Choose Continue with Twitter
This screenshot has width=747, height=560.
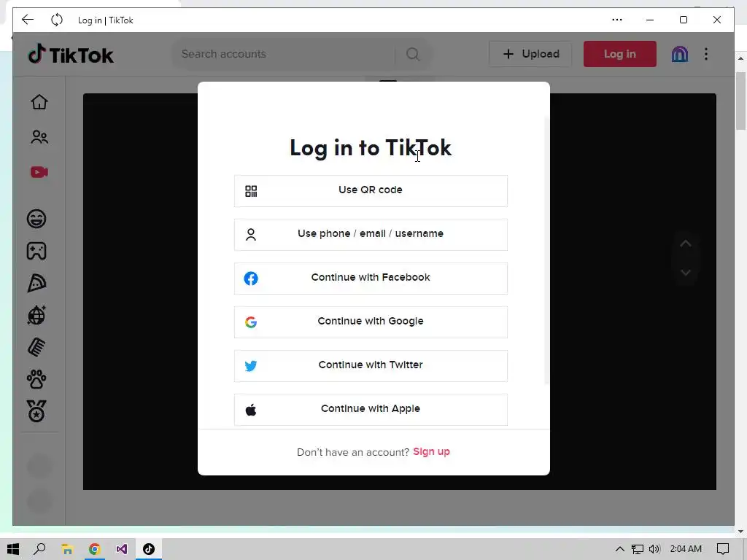pos(371,366)
